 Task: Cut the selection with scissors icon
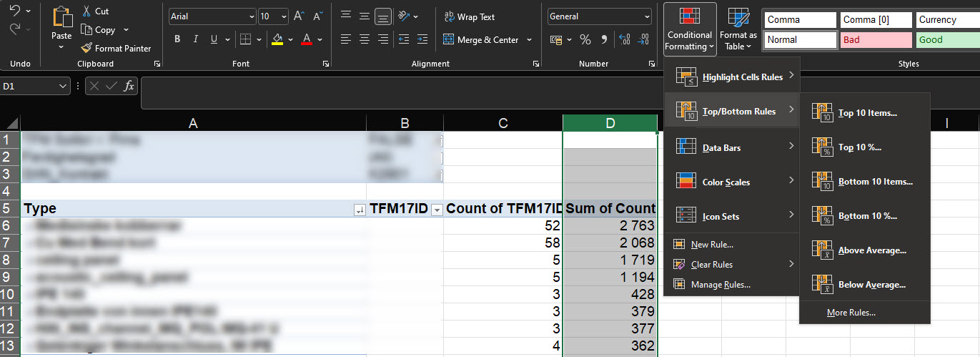point(86,11)
